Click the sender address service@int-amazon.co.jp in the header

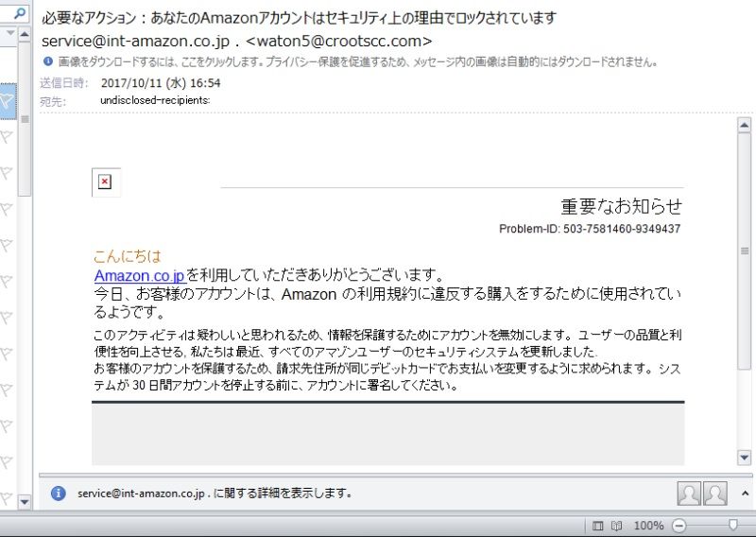135,42
